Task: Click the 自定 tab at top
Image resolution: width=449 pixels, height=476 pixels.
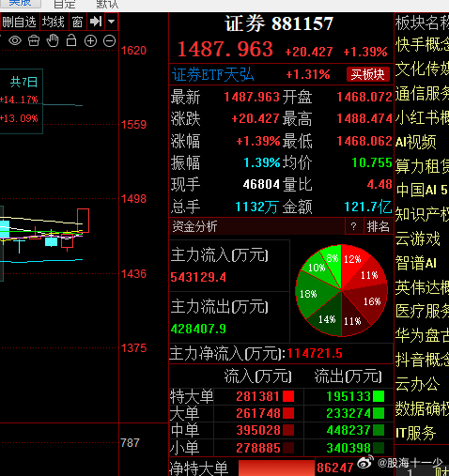Action: pyautogui.click(x=65, y=4)
